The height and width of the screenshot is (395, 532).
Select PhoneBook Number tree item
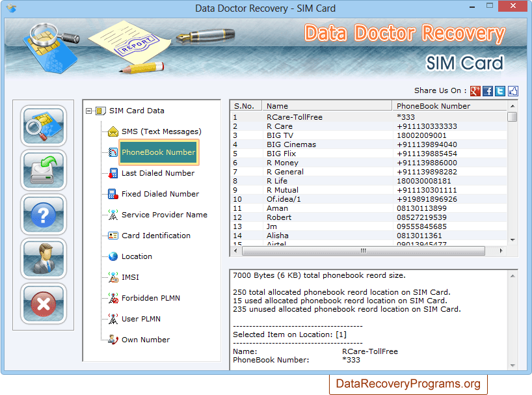159,152
